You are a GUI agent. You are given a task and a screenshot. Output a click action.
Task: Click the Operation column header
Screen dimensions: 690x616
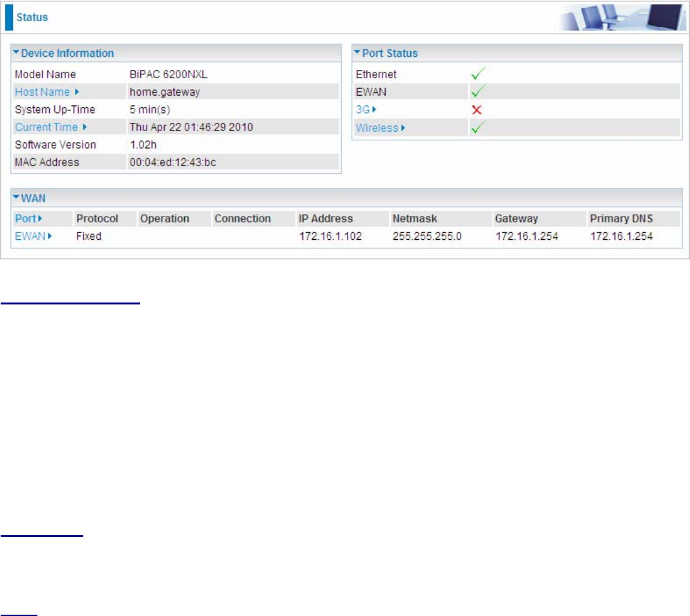pyautogui.click(x=165, y=219)
